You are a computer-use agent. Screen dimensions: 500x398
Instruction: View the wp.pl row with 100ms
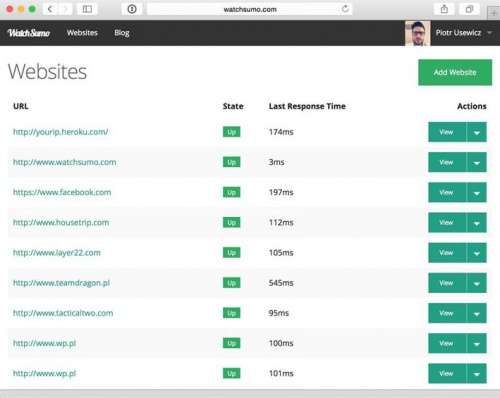point(447,343)
